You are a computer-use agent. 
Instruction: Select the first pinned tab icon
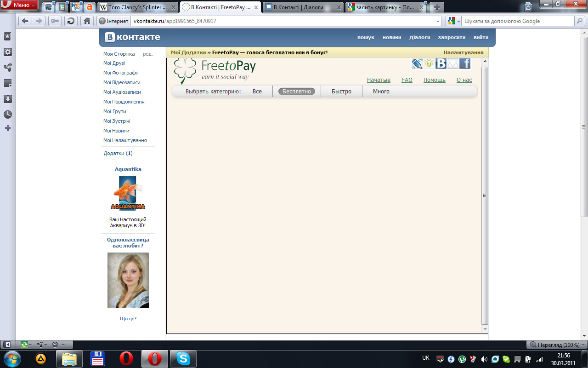click(48, 7)
